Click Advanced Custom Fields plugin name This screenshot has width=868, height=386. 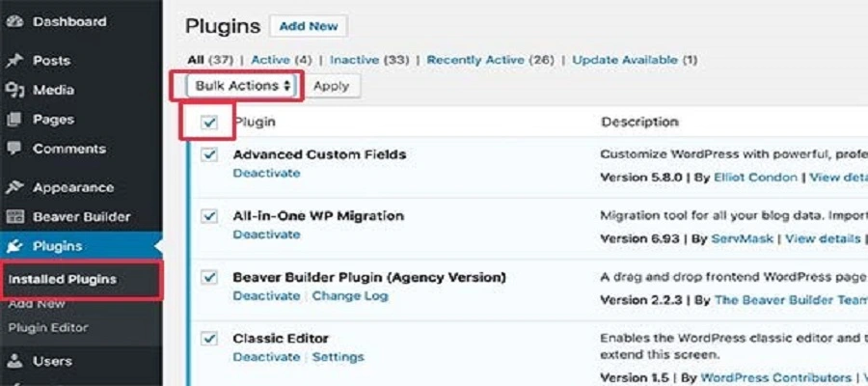click(319, 154)
